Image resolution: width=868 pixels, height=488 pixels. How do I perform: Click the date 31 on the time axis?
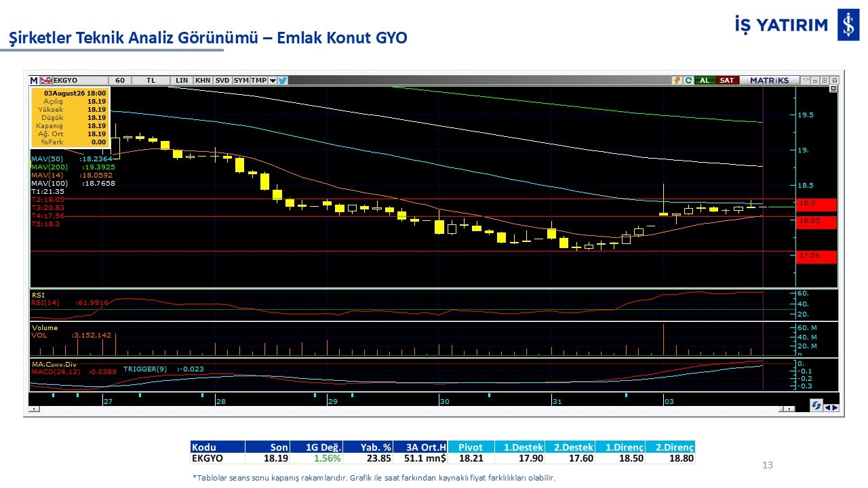pyautogui.click(x=557, y=402)
